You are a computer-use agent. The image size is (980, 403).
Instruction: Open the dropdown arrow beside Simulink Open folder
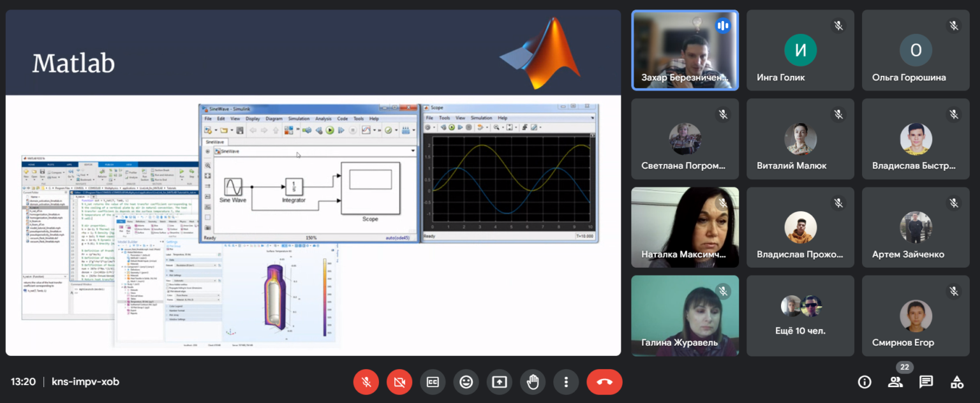tap(232, 130)
